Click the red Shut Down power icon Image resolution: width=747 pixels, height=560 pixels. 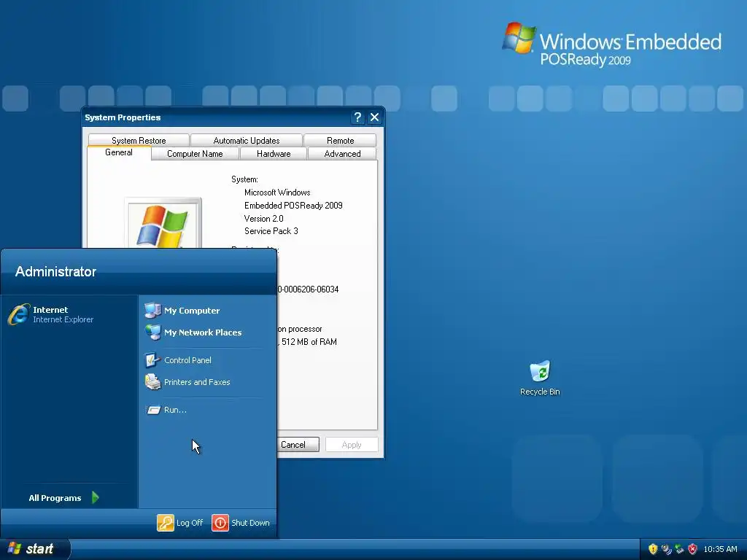[x=220, y=522]
